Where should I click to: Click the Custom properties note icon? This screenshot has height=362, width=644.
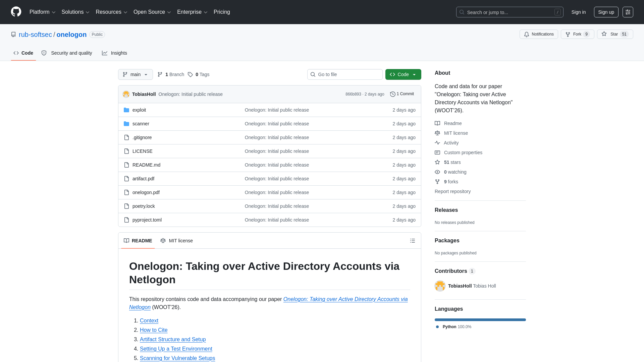coord(437,153)
